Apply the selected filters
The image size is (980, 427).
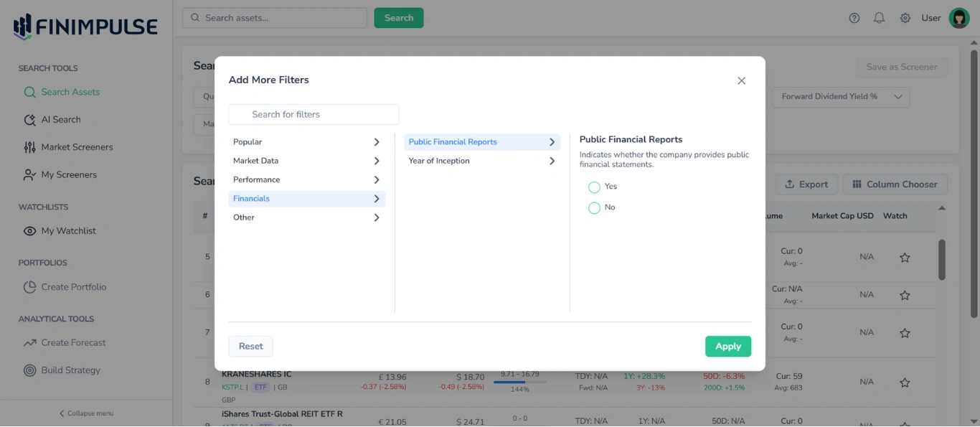click(x=728, y=346)
